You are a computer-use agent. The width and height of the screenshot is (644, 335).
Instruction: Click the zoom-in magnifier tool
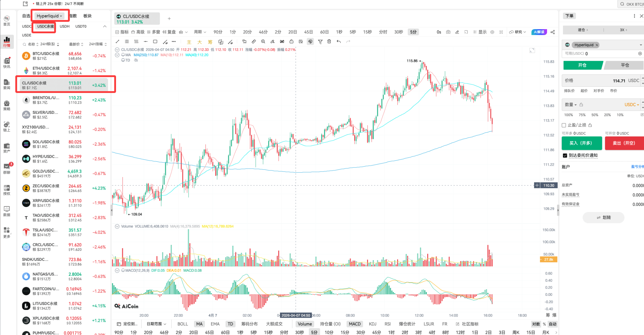[263, 42]
